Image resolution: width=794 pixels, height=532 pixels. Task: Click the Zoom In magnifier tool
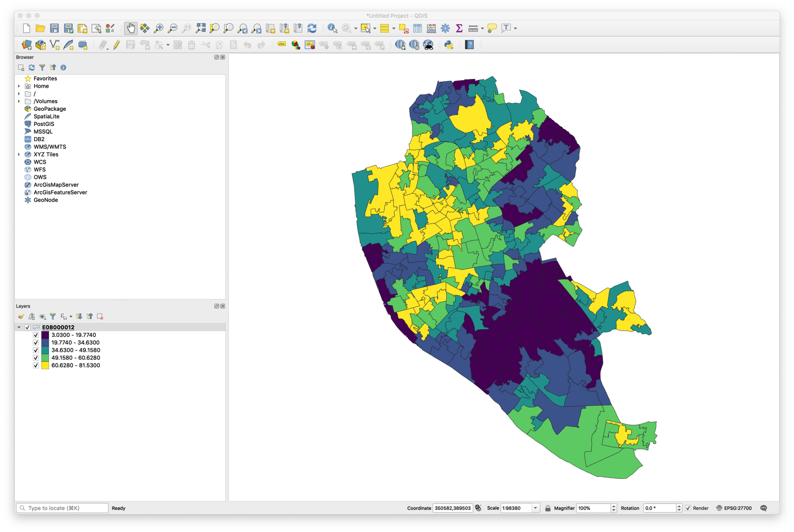158,28
